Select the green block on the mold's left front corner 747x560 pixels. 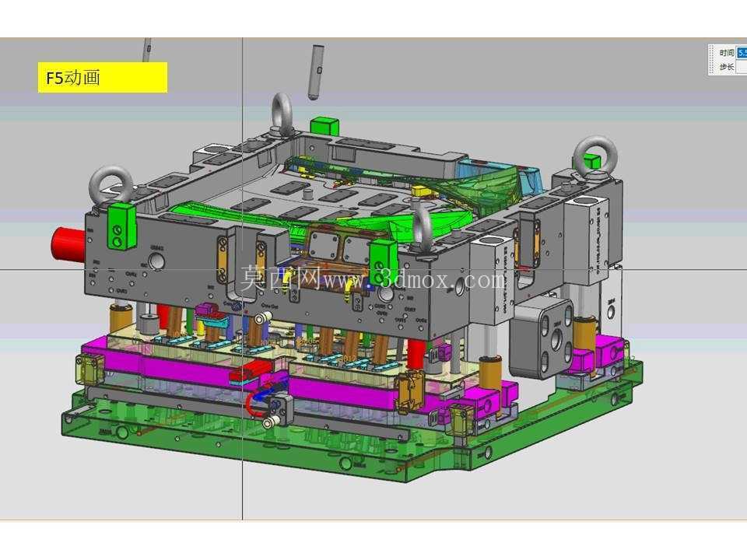[122, 226]
